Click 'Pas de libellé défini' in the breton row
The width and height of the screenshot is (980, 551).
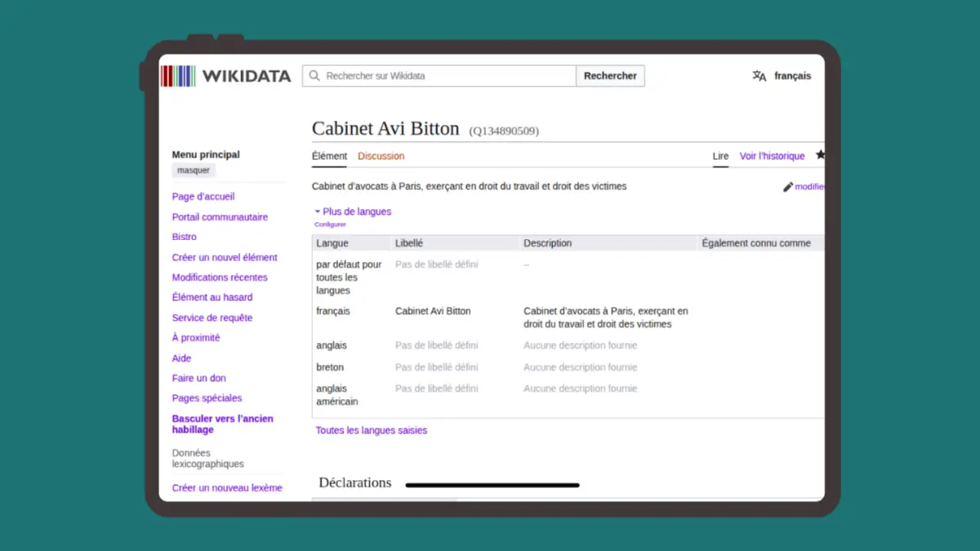click(437, 367)
